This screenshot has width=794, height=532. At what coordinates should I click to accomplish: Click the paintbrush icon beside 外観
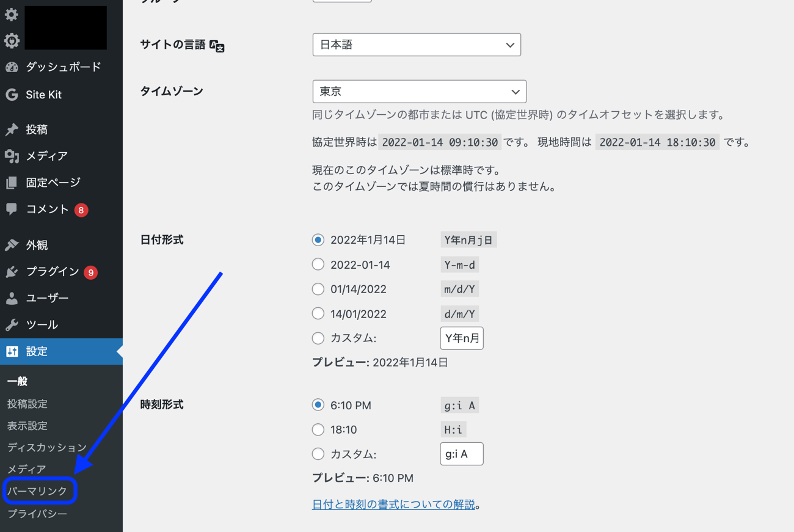pyautogui.click(x=12, y=245)
